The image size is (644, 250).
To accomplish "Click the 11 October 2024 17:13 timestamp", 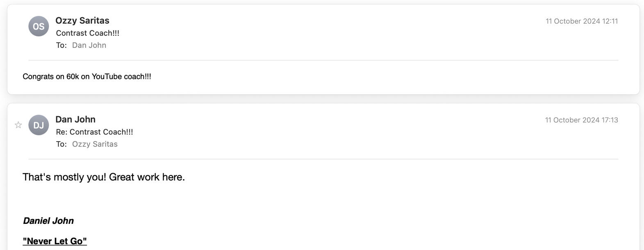I will click(x=581, y=120).
